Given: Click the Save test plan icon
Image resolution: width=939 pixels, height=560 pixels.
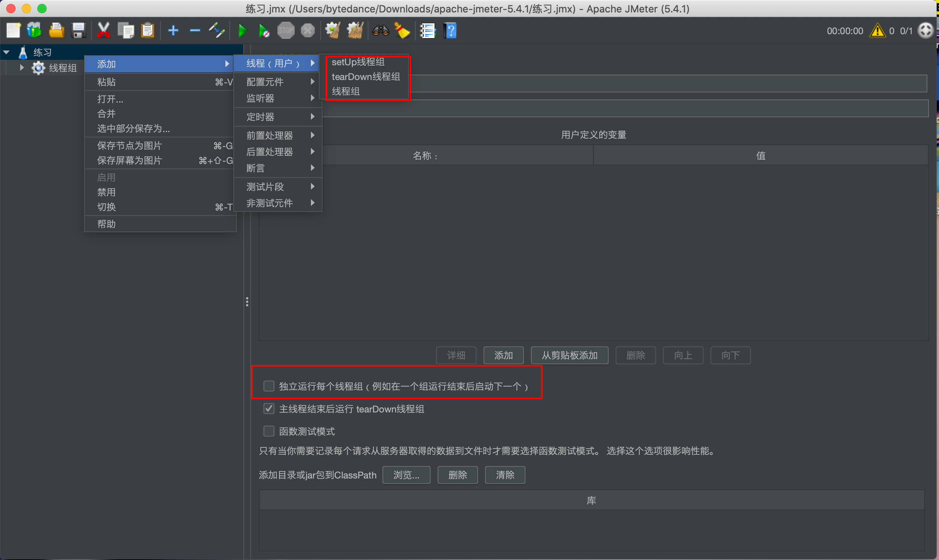Looking at the screenshot, I should point(79,30).
